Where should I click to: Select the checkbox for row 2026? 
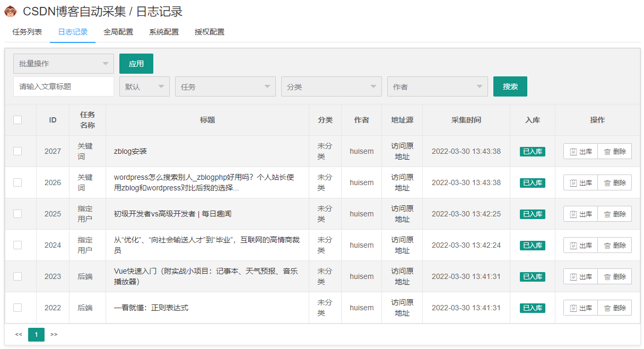(x=18, y=182)
